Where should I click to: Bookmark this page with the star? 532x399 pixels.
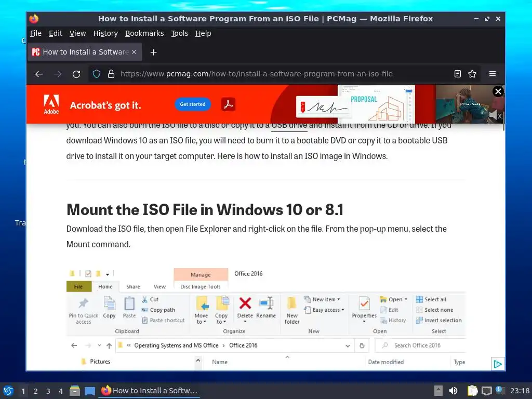[472, 74]
